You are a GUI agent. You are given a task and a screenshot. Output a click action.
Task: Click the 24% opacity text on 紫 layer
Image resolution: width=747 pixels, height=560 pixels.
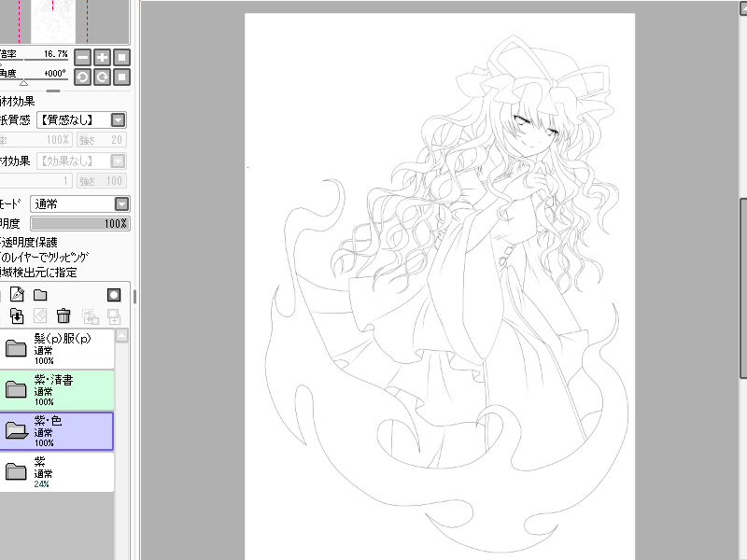click(x=41, y=484)
